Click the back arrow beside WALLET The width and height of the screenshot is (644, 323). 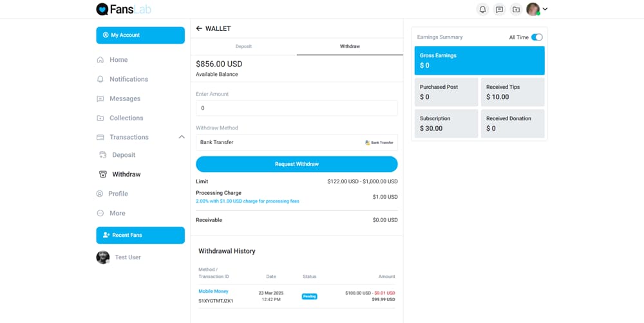(199, 28)
